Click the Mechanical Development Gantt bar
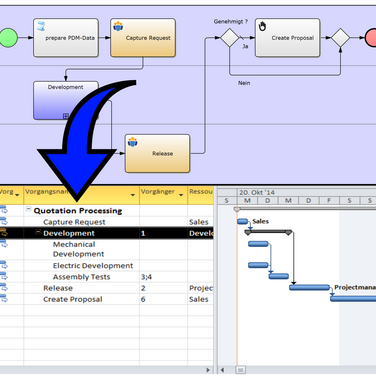The width and height of the screenshot is (376, 376). coord(258,244)
